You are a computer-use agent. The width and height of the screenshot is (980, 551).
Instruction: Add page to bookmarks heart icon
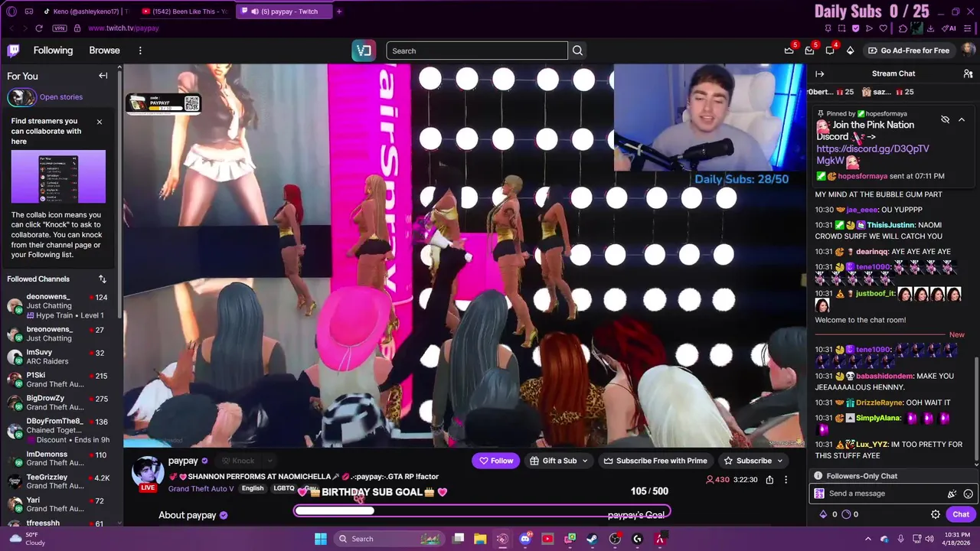pyautogui.click(x=883, y=28)
